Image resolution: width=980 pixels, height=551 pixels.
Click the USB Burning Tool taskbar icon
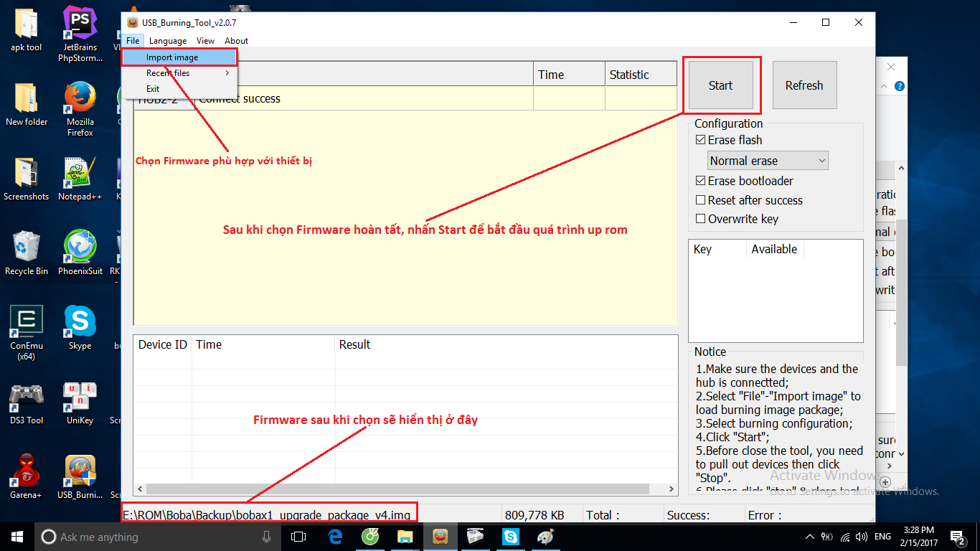[x=440, y=537]
